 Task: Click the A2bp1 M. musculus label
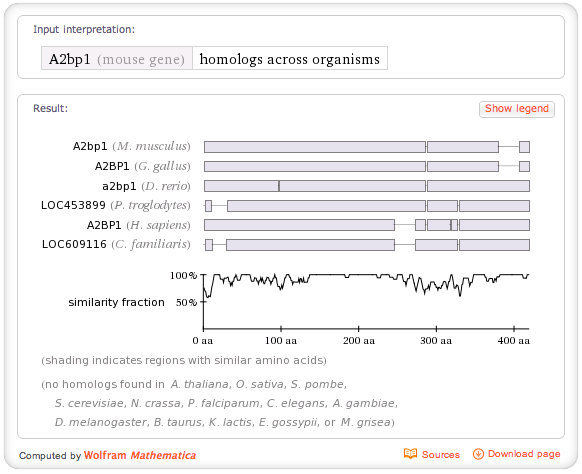pos(131,146)
